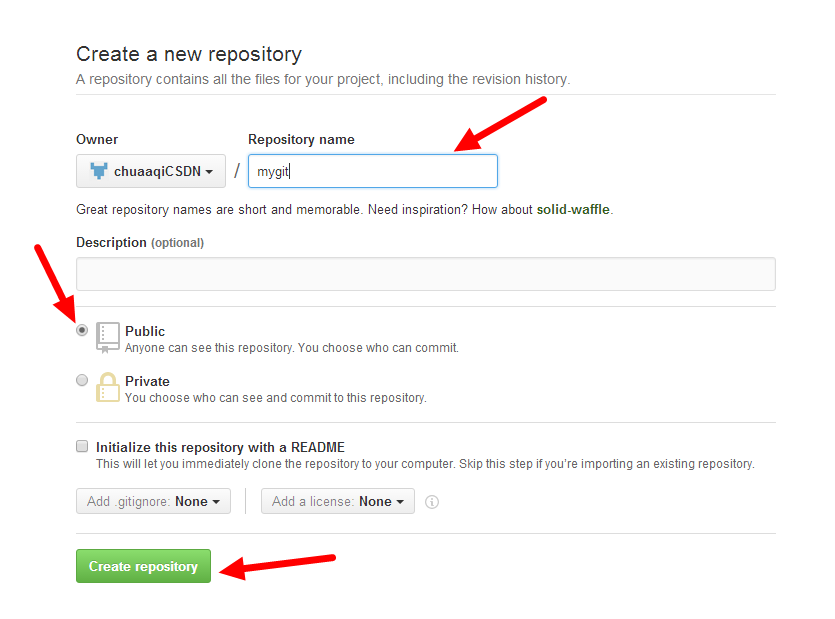Click the Description optional text field
The image size is (835, 619).
point(425,273)
